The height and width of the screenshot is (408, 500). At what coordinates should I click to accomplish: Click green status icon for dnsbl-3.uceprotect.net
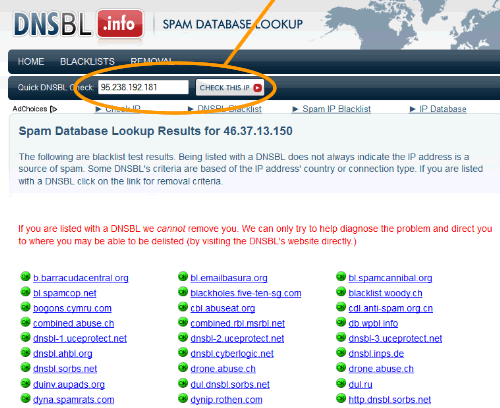click(x=341, y=337)
